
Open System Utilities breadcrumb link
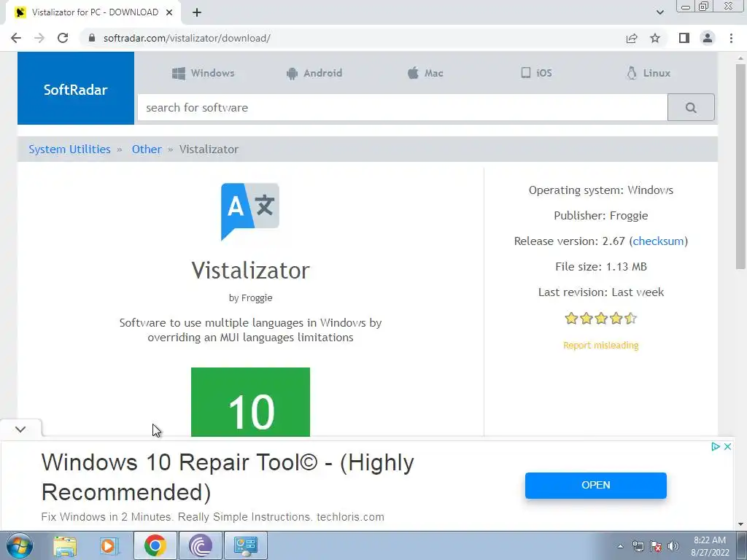69,149
